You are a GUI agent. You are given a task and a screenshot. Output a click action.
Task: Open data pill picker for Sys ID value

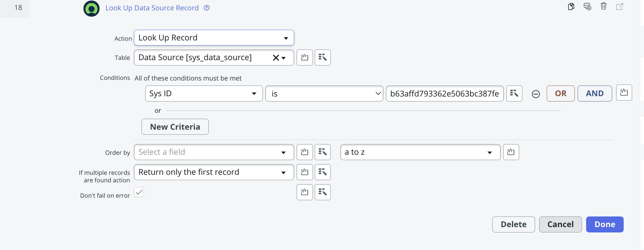pos(514,93)
